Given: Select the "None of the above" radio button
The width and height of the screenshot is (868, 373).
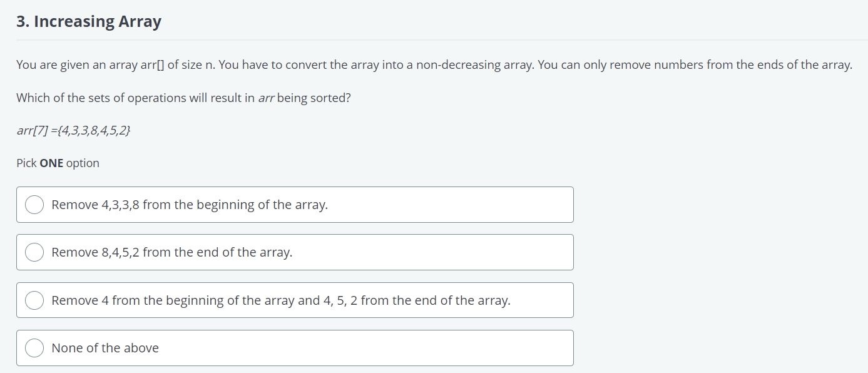Looking at the screenshot, I should coord(34,348).
